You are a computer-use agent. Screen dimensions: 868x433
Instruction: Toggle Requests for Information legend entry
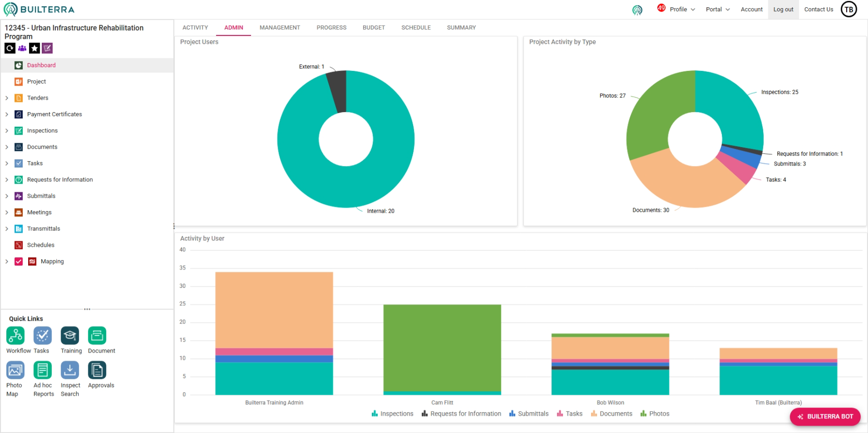tap(461, 414)
